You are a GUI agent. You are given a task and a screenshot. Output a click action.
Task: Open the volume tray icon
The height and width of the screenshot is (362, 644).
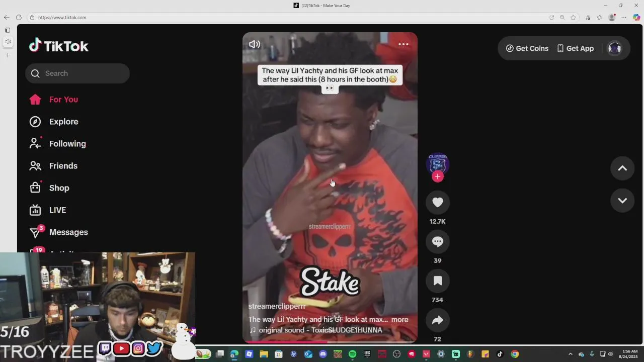pyautogui.click(x=610, y=354)
